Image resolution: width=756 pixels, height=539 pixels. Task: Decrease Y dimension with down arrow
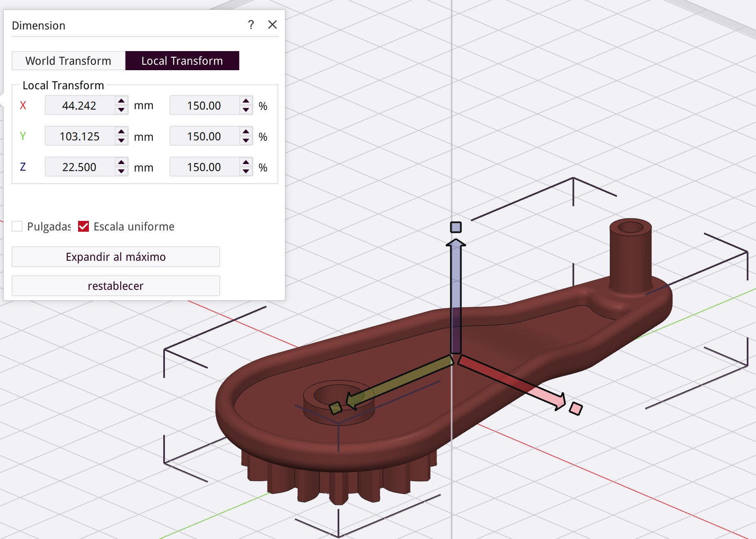pyautogui.click(x=121, y=141)
